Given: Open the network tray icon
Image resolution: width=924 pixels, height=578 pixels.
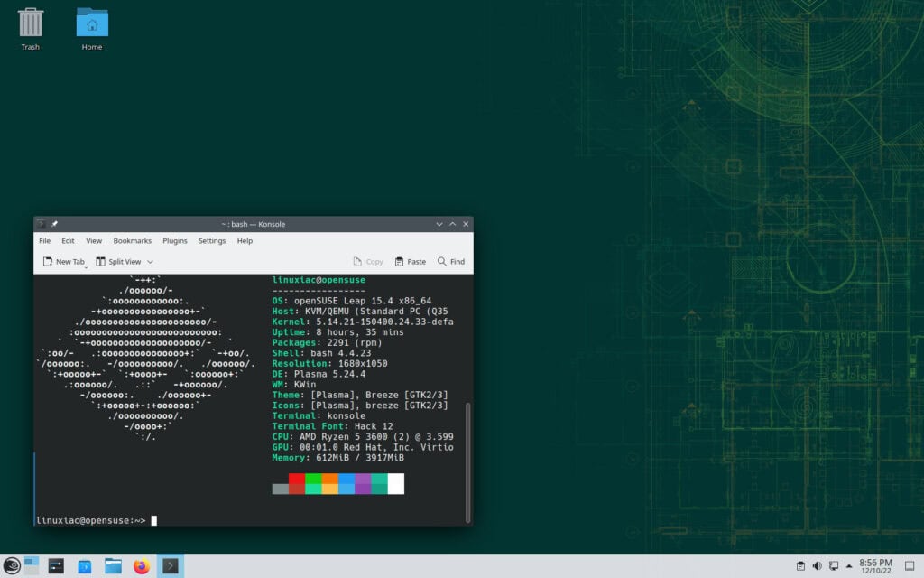Looking at the screenshot, I should [833, 566].
